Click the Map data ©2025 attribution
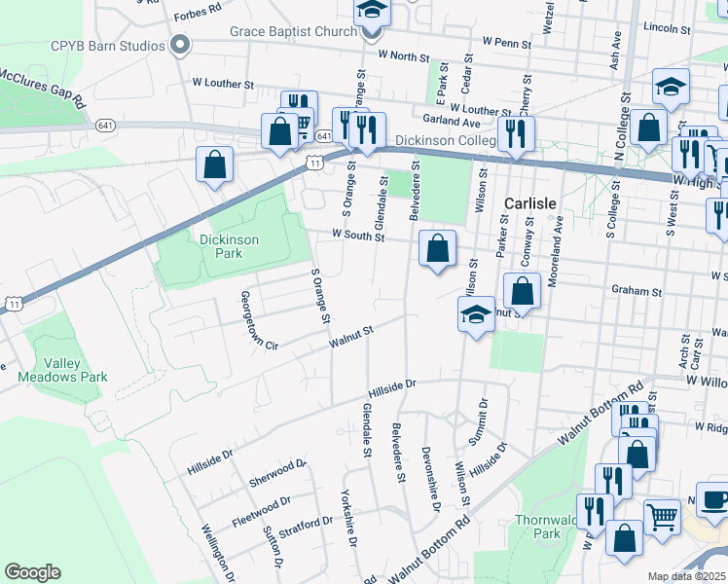Screen dimensions: 728x584 (687, 576)
